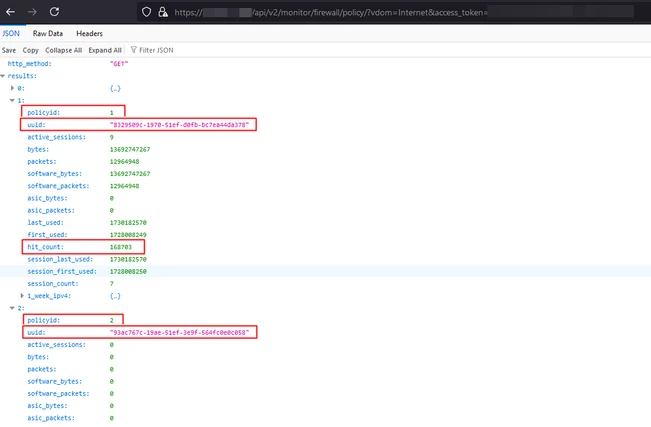Select policyid value 1

point(112,113)
